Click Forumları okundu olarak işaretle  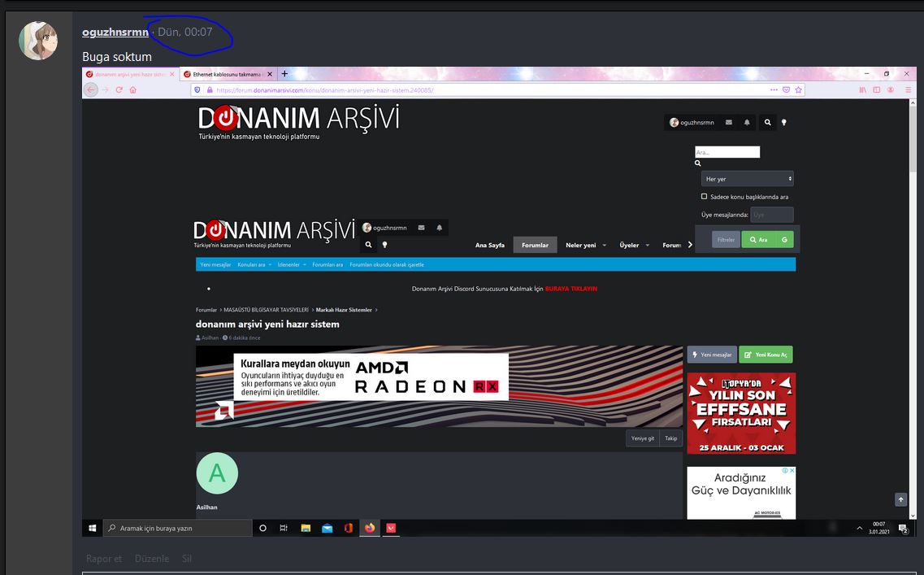pyautogui.click(x=387, y=265)
